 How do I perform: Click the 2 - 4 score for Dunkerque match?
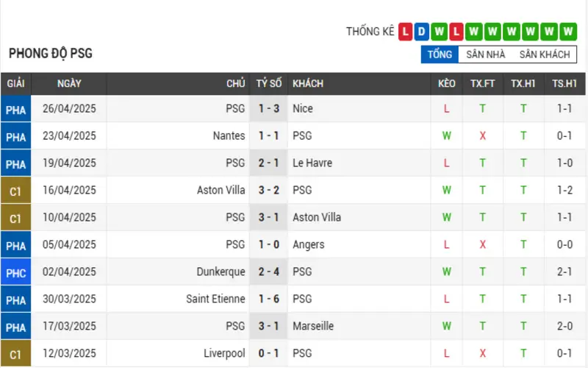click(x=268, y=272)
